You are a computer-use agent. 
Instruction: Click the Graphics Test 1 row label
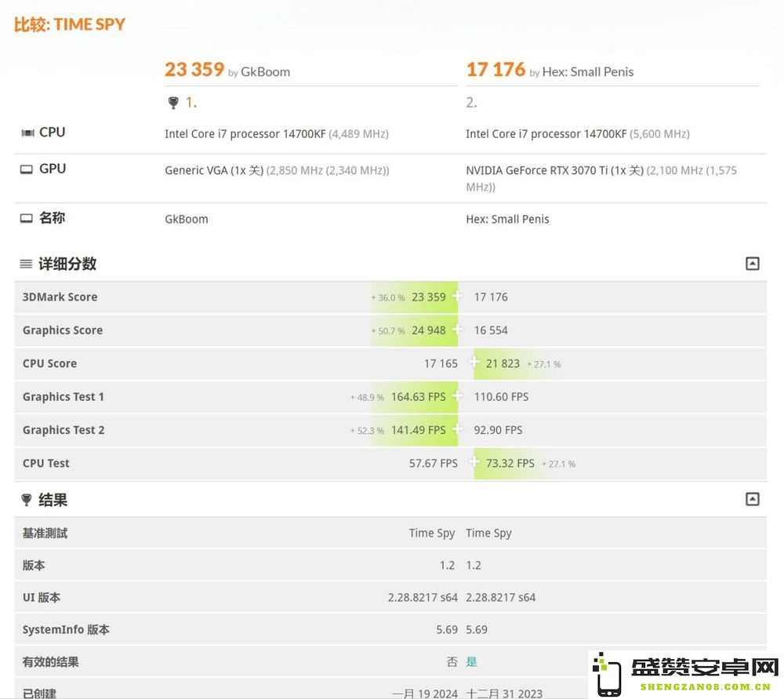pos(64,397)
